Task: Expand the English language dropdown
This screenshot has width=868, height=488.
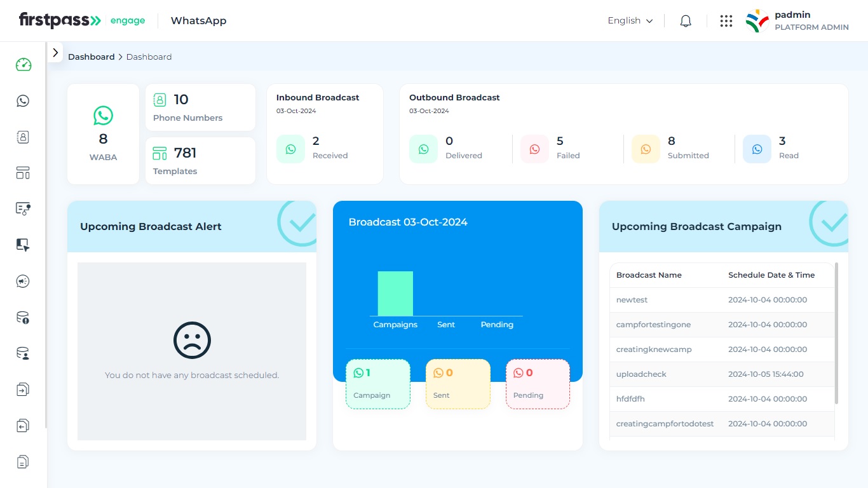Action: (629, 20)
